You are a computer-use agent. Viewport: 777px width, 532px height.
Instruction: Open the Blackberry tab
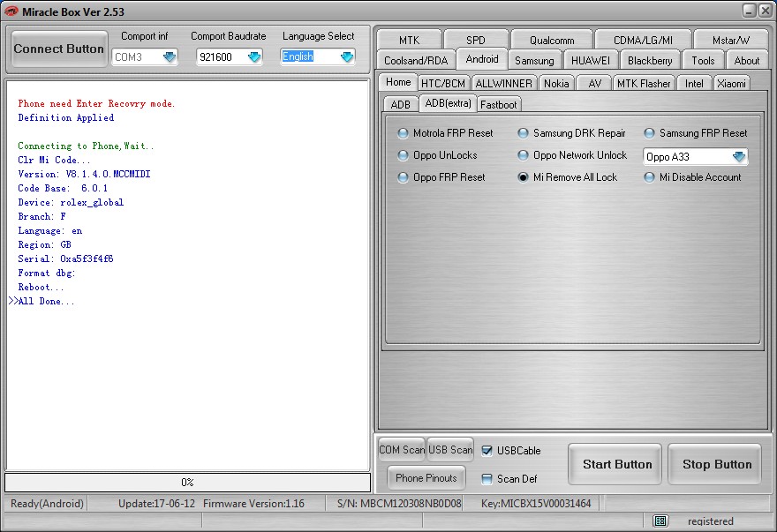[650, 60]
